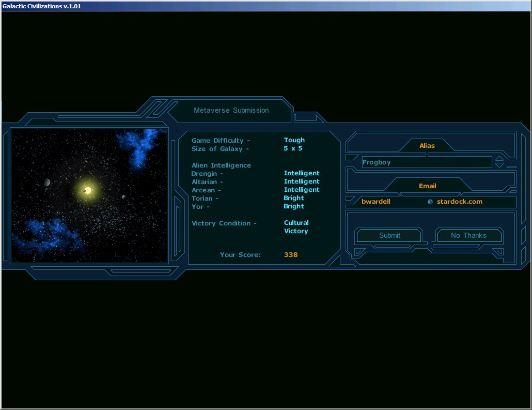The height and width of the screenshot is (410, 532).
Task: Click the Submit button
Action: click(389, 235)
